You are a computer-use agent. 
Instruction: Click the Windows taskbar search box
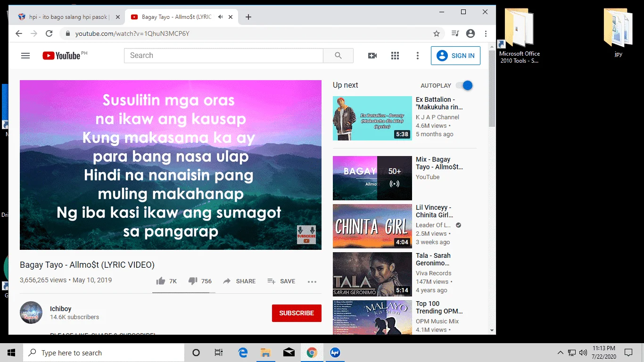click(104, 353)
